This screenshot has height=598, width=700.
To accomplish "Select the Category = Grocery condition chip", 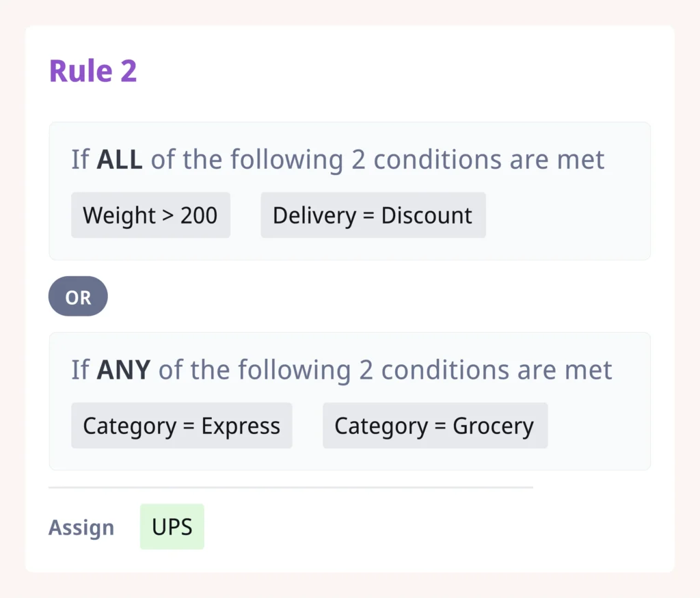I will [x=435, y=426].
